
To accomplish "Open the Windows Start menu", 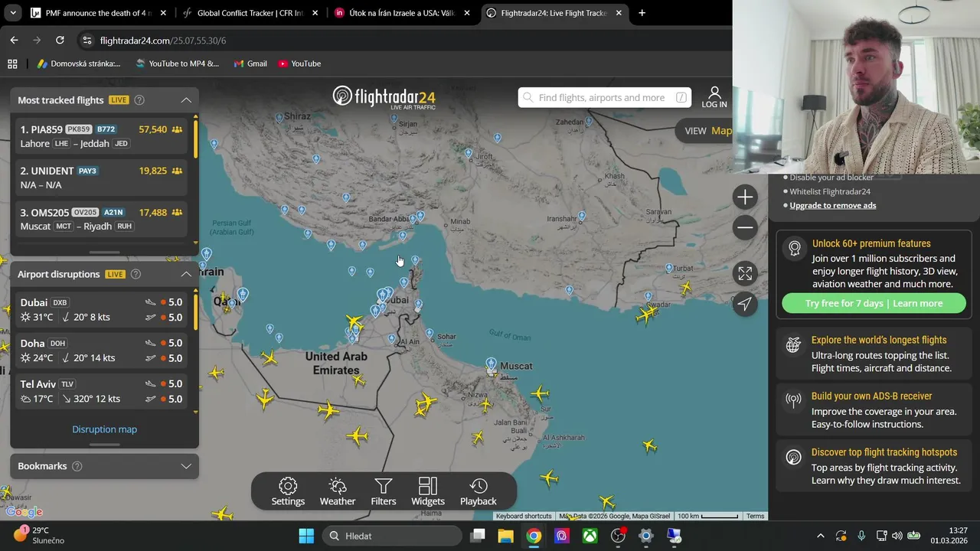I will coord(306,536).
